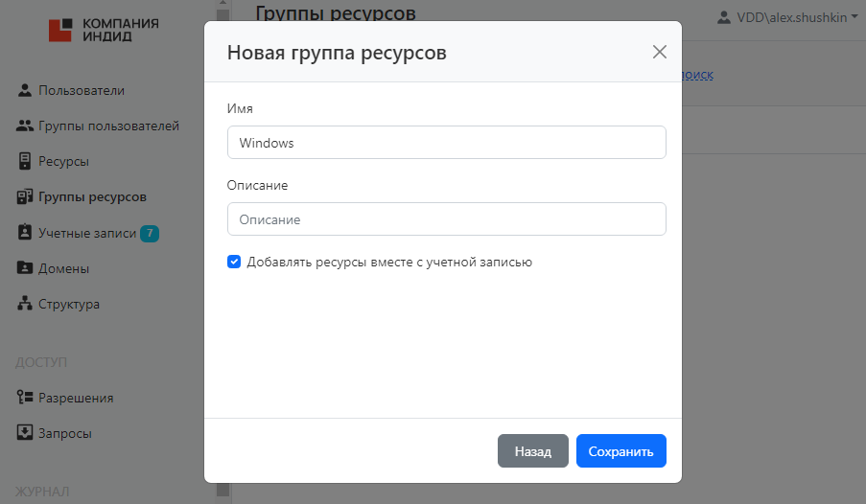Open the Пользователи menu item

tap(82, 91)
